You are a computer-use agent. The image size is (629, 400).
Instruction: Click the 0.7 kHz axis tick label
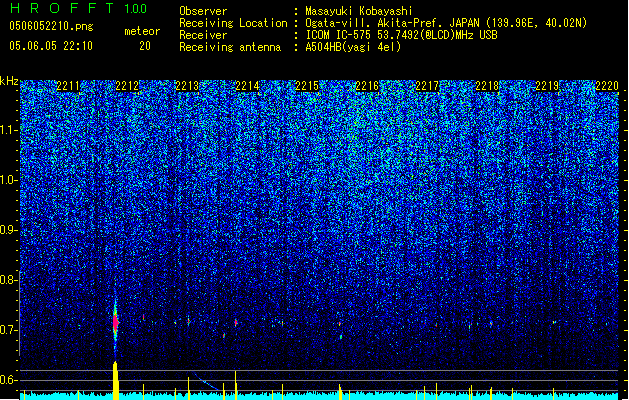tap(9, 330)
